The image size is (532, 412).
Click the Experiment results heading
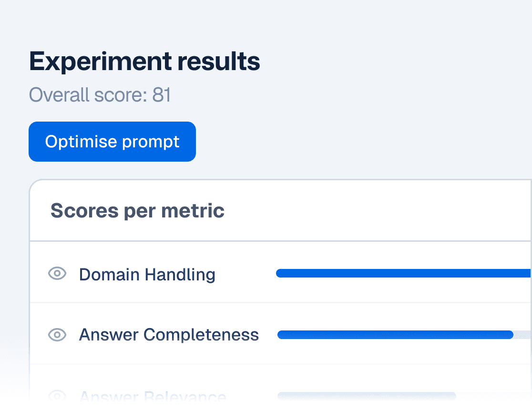pyautogui.click(x=144, y=62)
